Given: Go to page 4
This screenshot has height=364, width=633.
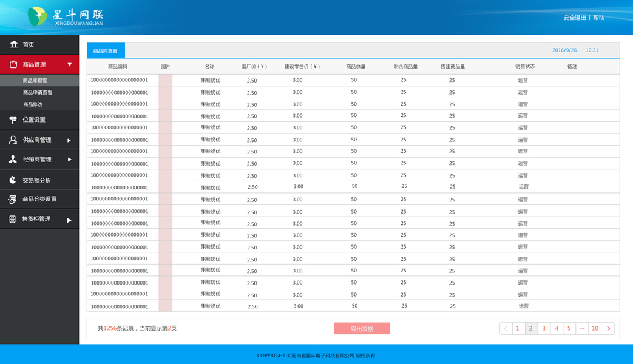Looking at the screenshot, I should [557, 328].
